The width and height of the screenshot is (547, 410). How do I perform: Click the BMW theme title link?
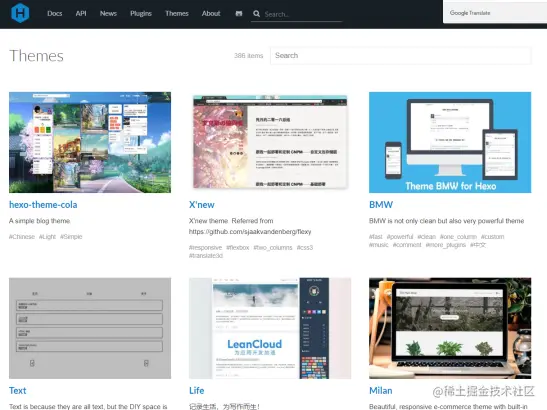[381, 205]
